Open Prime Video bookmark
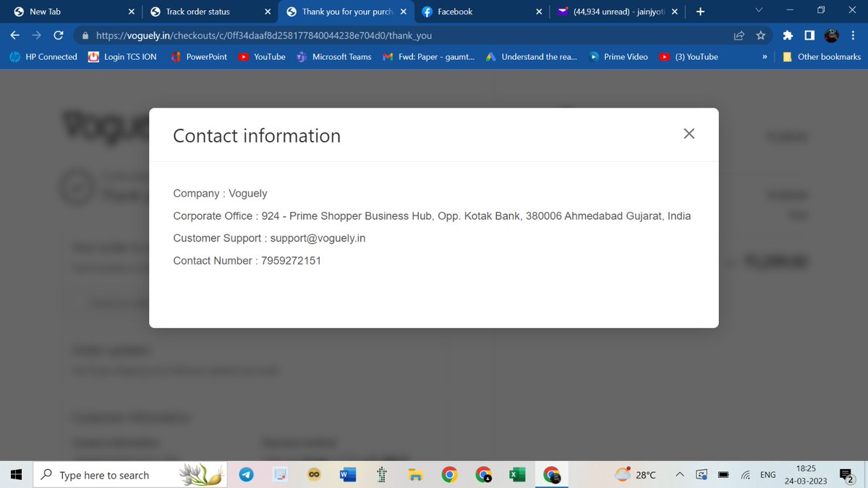This screenshot has height=488, width=868. point(619,56)
